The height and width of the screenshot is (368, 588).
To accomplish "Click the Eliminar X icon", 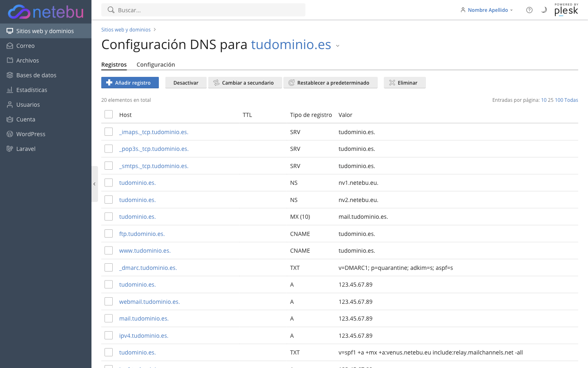I will pos(392,83).
